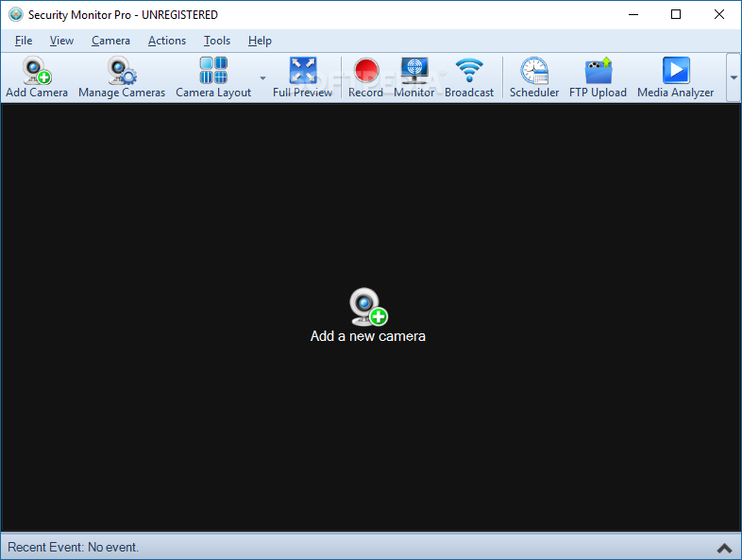Open the Help menu

[x=260, y=41]
